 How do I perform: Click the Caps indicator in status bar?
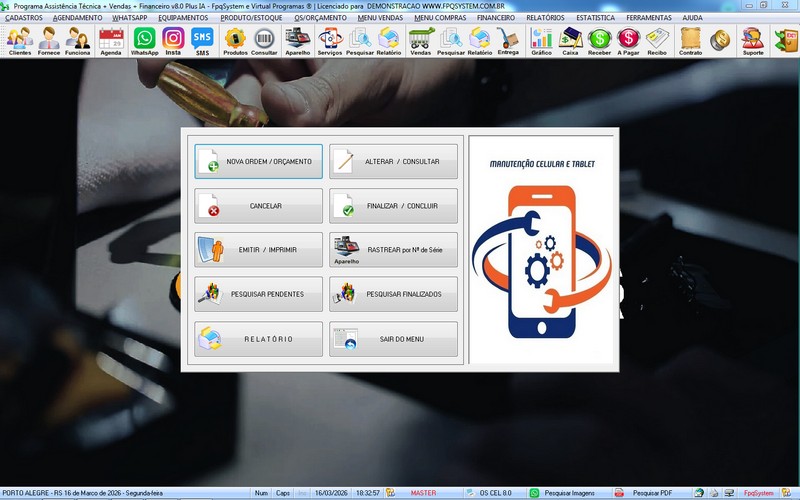click(x=283, y=493)
